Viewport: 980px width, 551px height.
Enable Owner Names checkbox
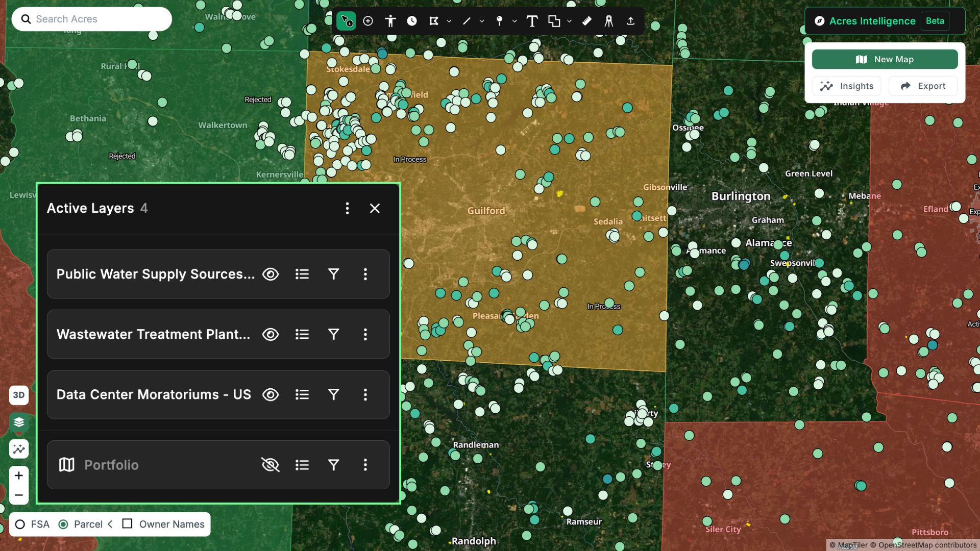click(128, 524)
